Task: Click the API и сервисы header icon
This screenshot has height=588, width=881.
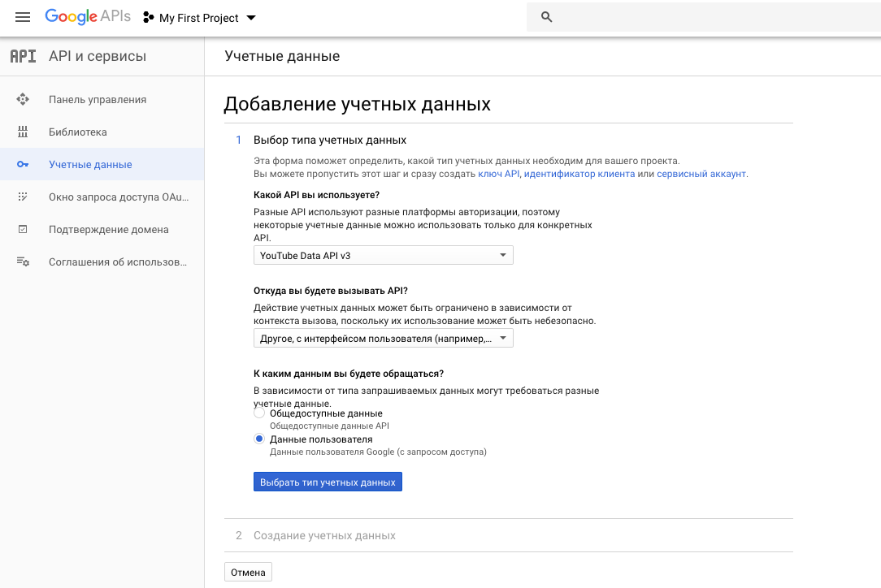Action: click(x=21, y=56)
